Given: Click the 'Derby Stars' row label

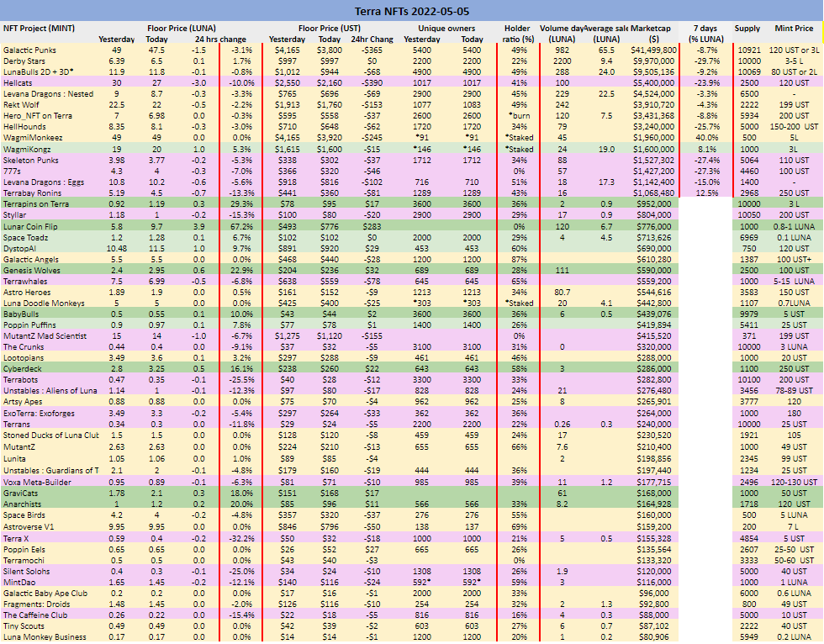Looking at the screenshot, I should [24, 61].
